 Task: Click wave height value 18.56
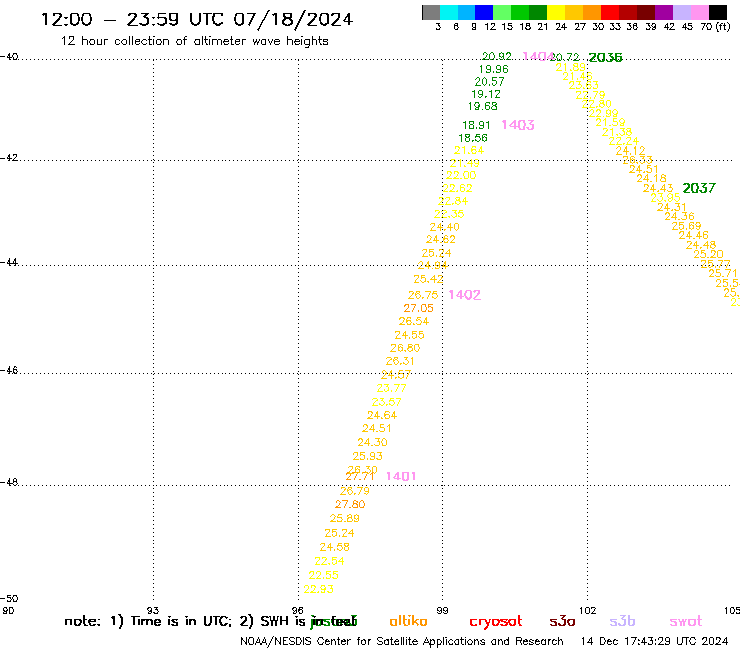tap(473, 138)
